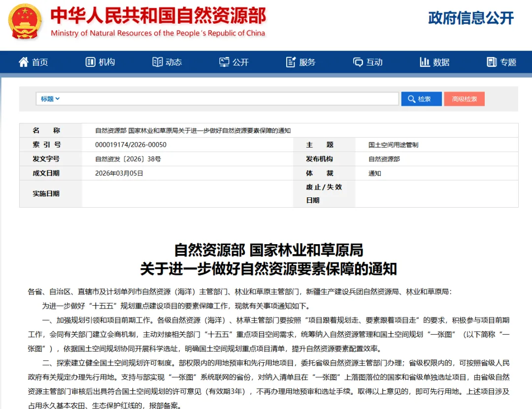The width and height of the screenshot is (532, 409).
Task: Open the 动态 navigation item
Action: [167, 62]
